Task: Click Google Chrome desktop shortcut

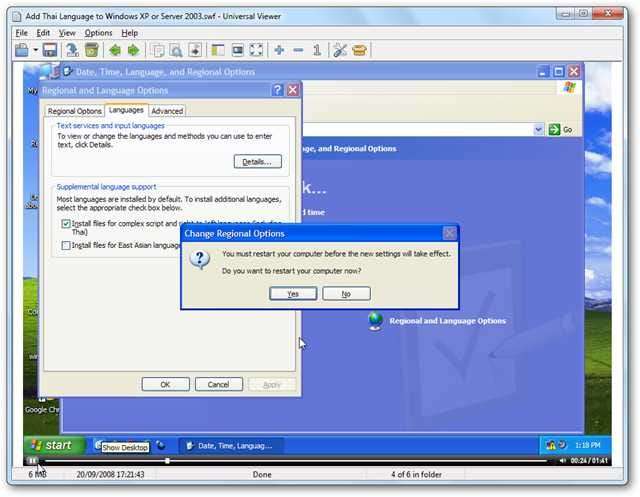Action: 42,407
